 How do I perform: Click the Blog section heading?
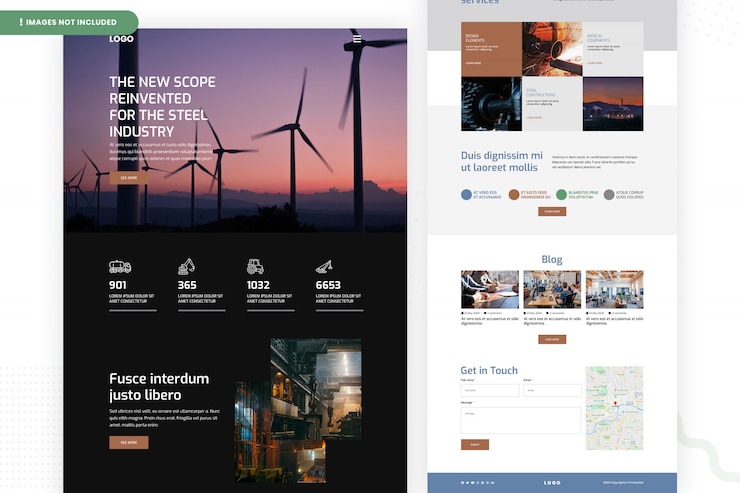[x=552, y=259]
